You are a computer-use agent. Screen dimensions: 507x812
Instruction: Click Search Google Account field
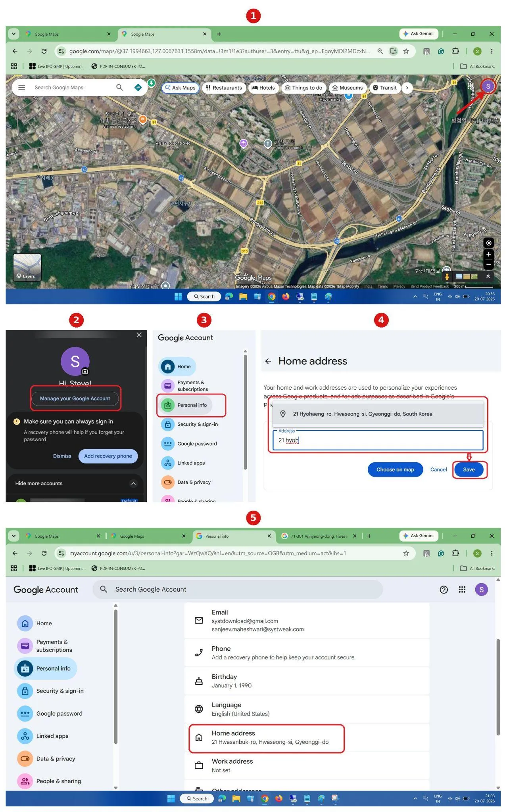point(238,590)
